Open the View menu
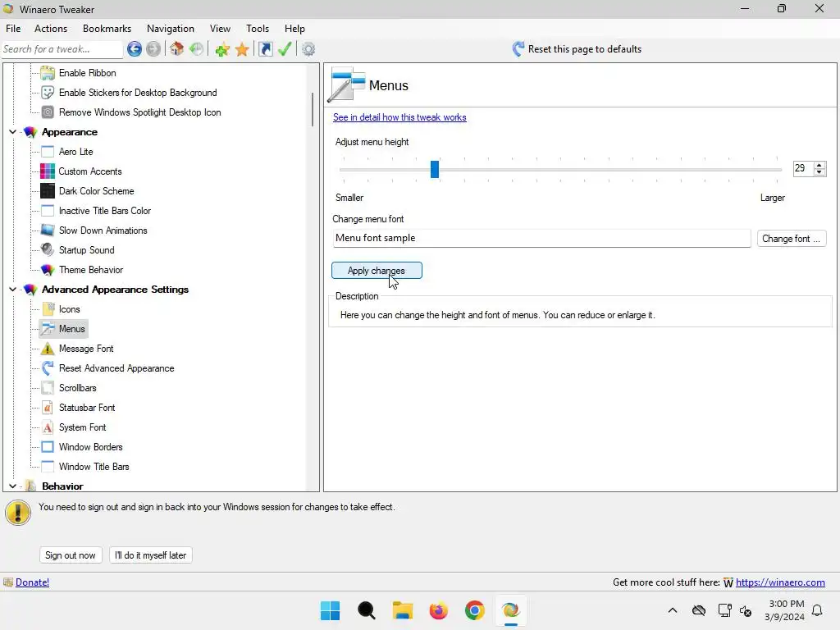Image resolution: width=840 pixels, height=630 pixels. pos(220,29)
